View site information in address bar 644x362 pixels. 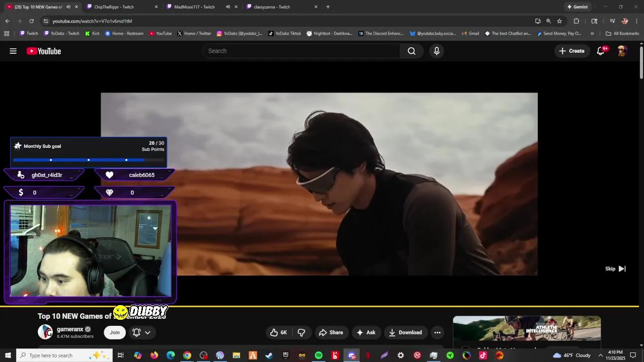(x=46, y=21)
